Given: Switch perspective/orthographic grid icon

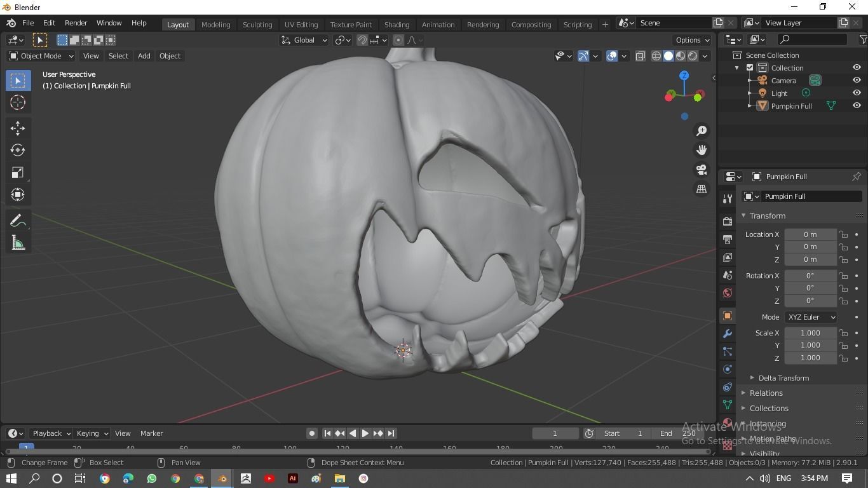Looking at the screenshot, I should 702,189.
